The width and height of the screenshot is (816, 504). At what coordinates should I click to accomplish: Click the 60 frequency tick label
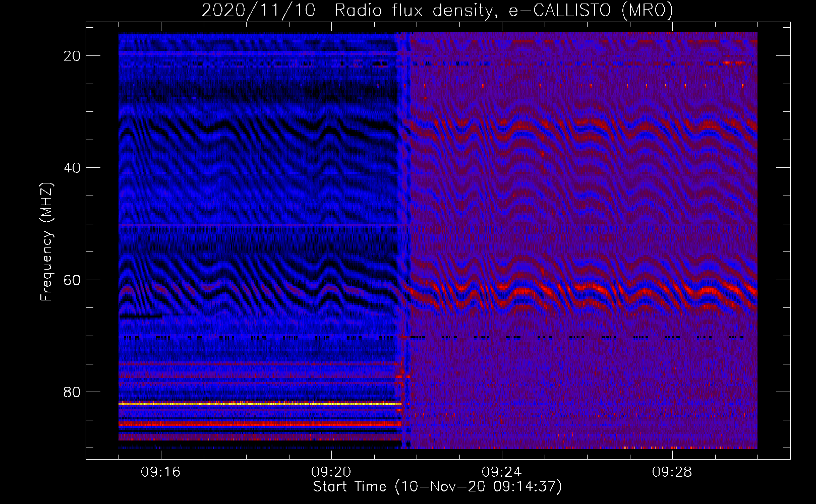[73, 280]
